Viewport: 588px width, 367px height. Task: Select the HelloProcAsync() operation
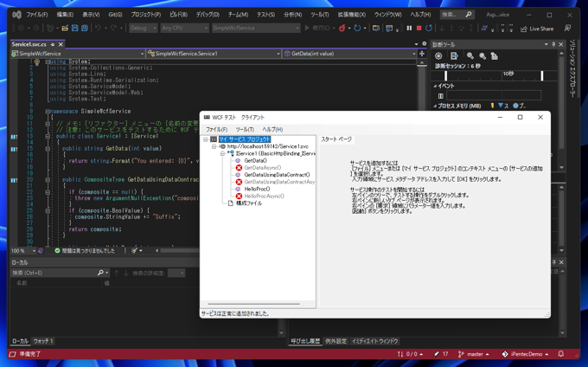click(x=265, y=196)
